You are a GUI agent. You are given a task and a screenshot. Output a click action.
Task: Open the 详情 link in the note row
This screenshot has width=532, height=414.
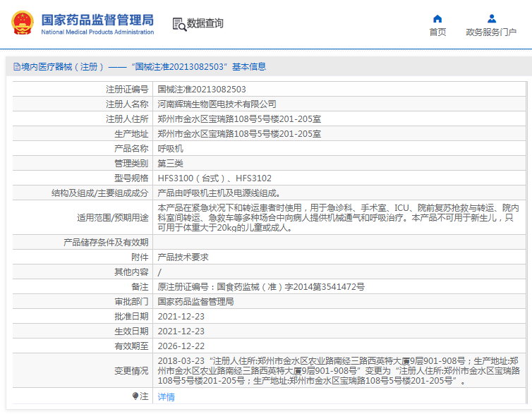tap(166, 397)
